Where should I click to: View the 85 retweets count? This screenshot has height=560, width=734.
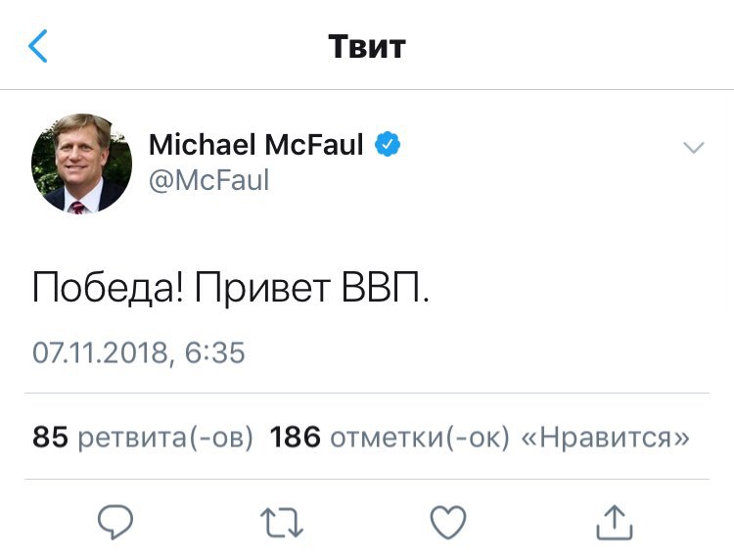coord(50,437)
